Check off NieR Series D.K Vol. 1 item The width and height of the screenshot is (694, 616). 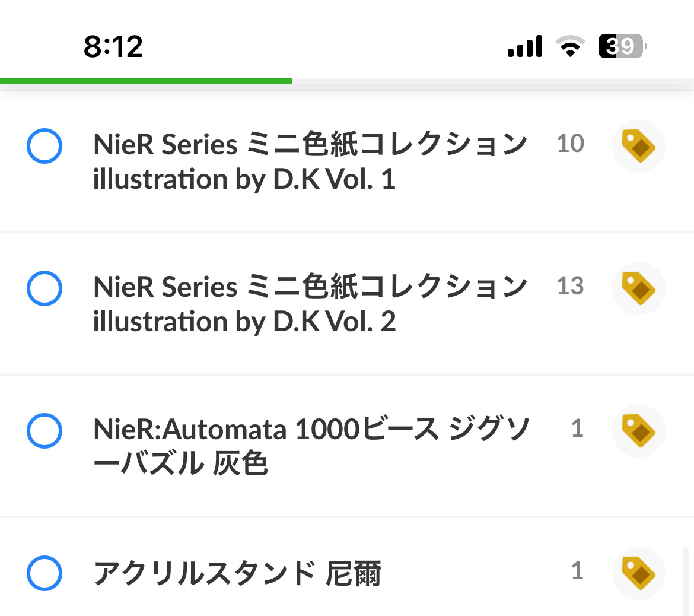(44, 146)
